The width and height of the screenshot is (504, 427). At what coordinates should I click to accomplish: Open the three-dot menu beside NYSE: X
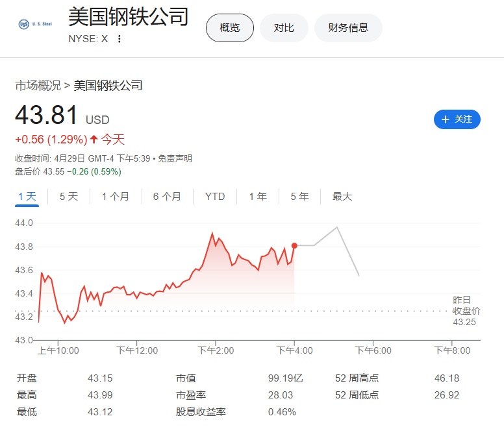120,39
